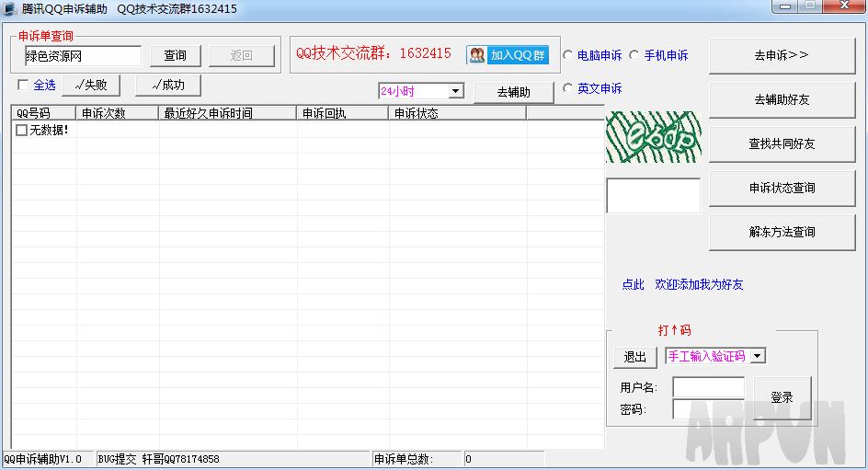This screenshot has height=470, width=868.
Task: Click 欢迎添加我为好友 link
Action: [x=699, y=284]
